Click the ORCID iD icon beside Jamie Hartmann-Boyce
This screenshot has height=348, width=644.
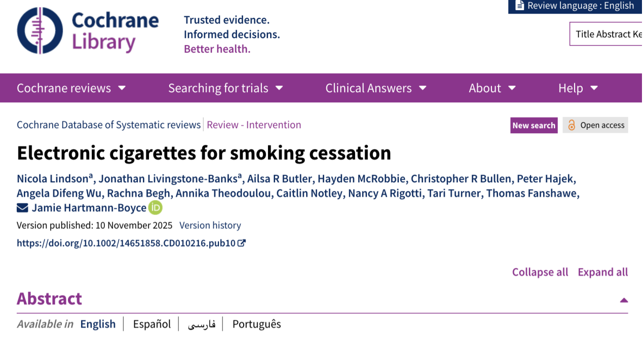155,208
